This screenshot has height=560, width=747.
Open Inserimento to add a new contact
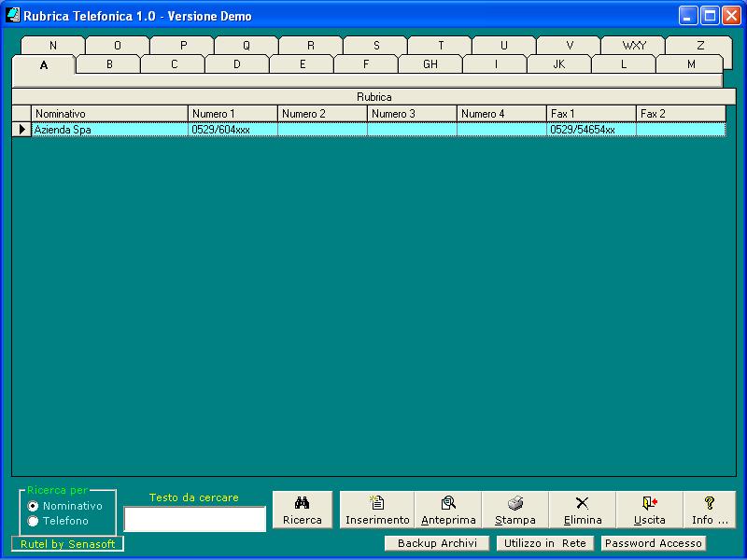[377, 510]
